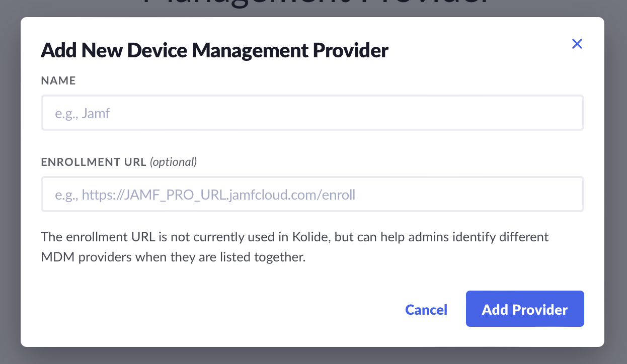Click the enrollment URL helper description paragraph
The width and height of the screenshot is (627, 364).
click(x=294, y=247)
